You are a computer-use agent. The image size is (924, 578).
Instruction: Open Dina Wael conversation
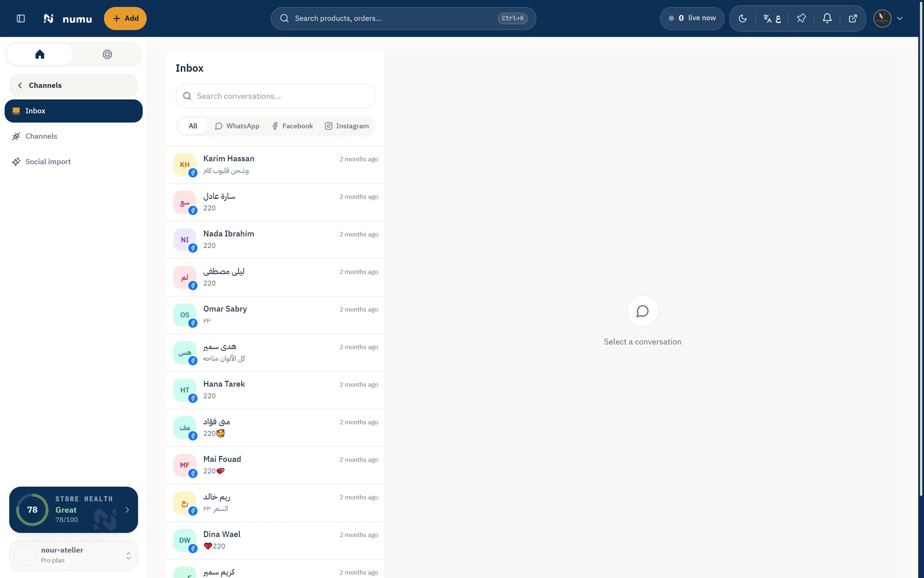click(x=275, y=541)
